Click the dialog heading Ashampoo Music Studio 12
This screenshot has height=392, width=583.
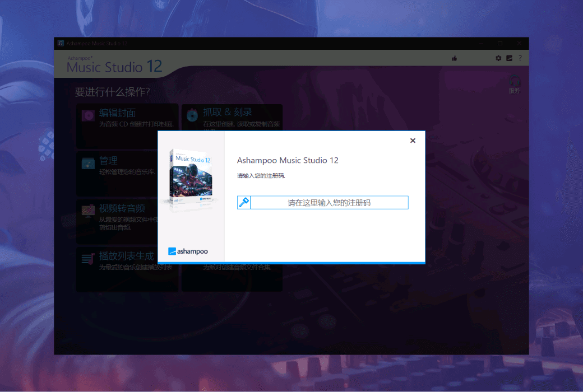288,160
